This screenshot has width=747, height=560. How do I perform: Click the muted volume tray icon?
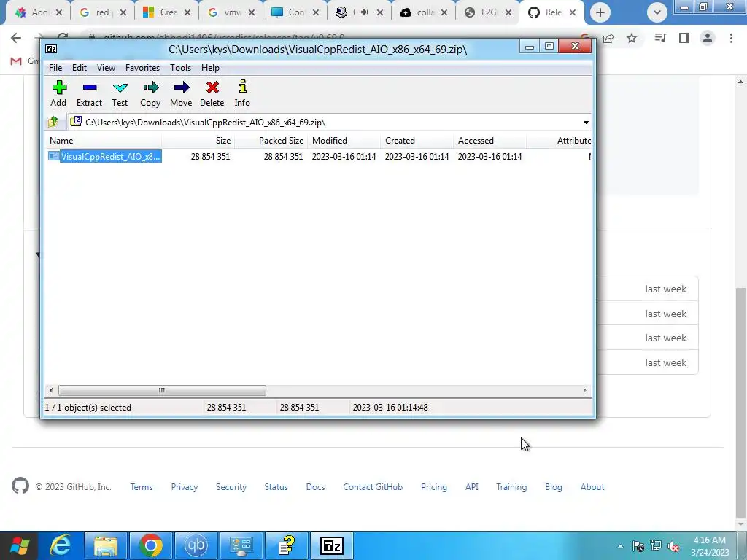click(673, 546)
